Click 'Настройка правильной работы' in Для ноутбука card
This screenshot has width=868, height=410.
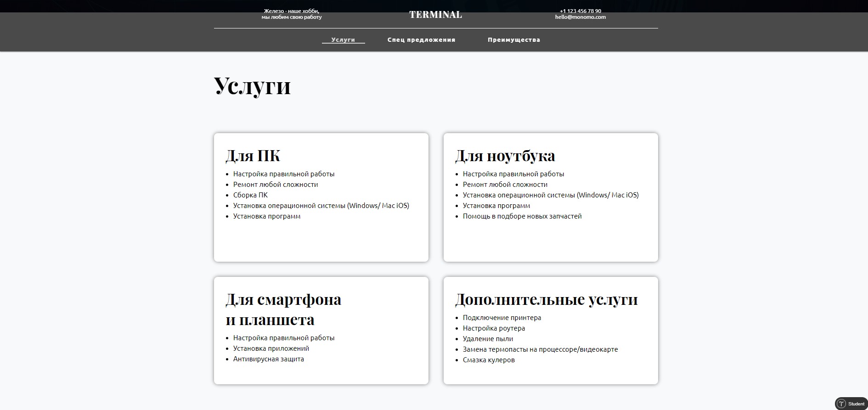[513, 174]
